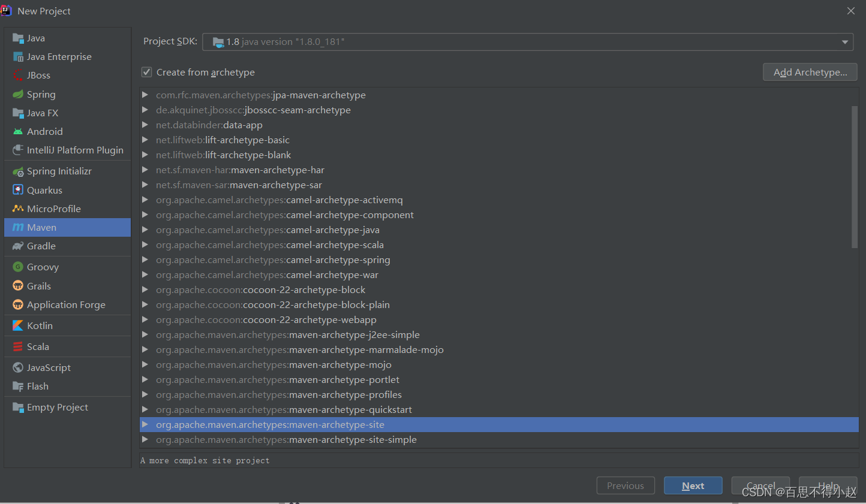Click the Previous button

626,486
